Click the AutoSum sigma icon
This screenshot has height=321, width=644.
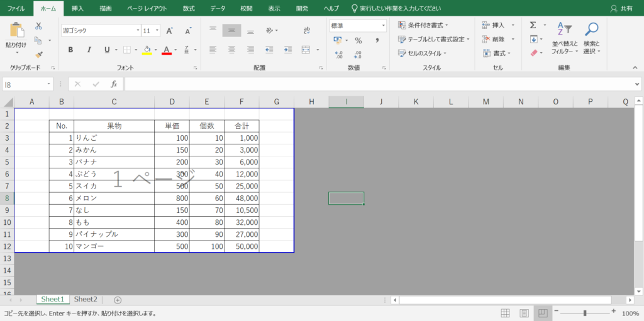(x=533, y=26)
